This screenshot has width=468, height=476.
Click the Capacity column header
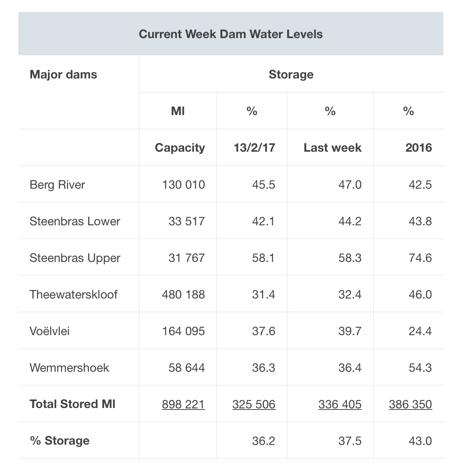[180, 148]
